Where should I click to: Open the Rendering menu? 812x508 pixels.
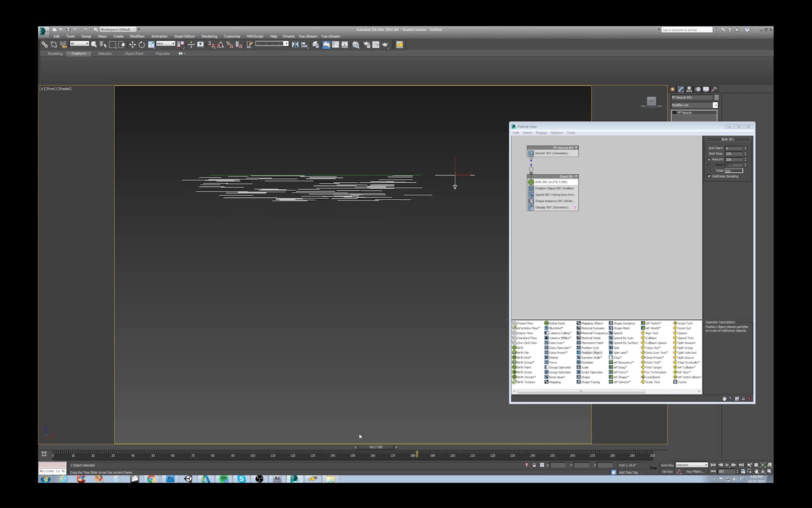209,36
